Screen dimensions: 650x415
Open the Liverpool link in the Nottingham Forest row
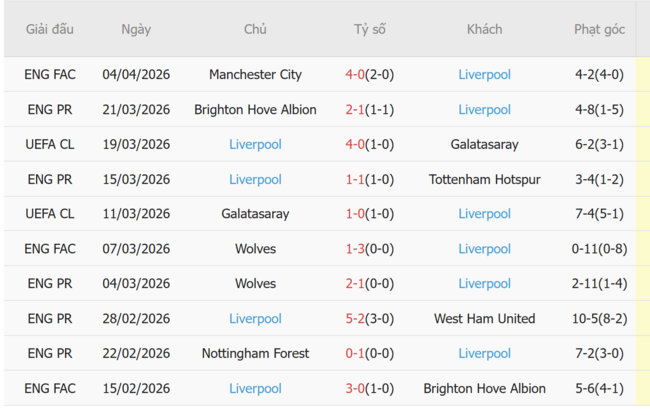coord(484,354)
